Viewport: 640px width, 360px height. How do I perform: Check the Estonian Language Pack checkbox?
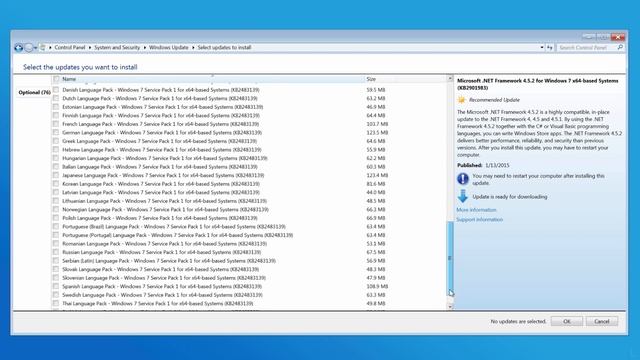pos(56,107)
